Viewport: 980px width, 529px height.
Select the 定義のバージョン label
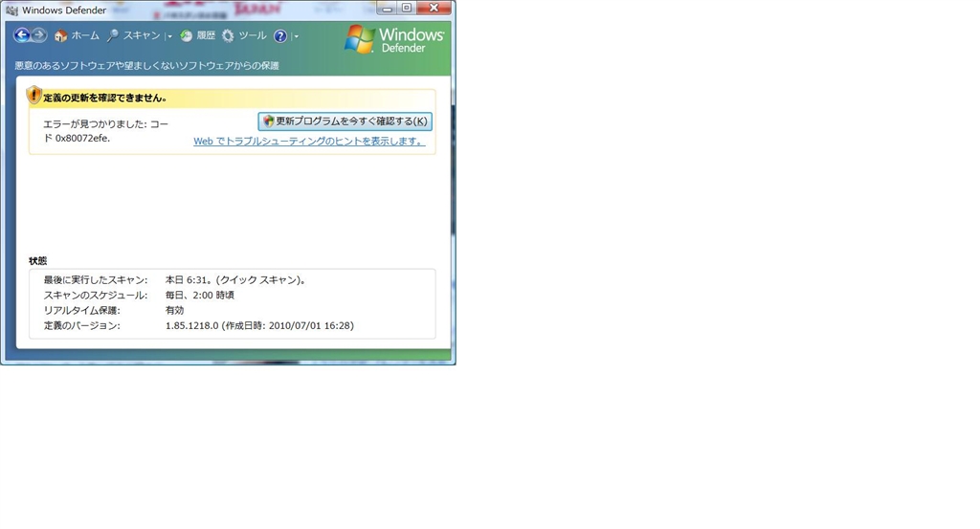click(82, 325)
